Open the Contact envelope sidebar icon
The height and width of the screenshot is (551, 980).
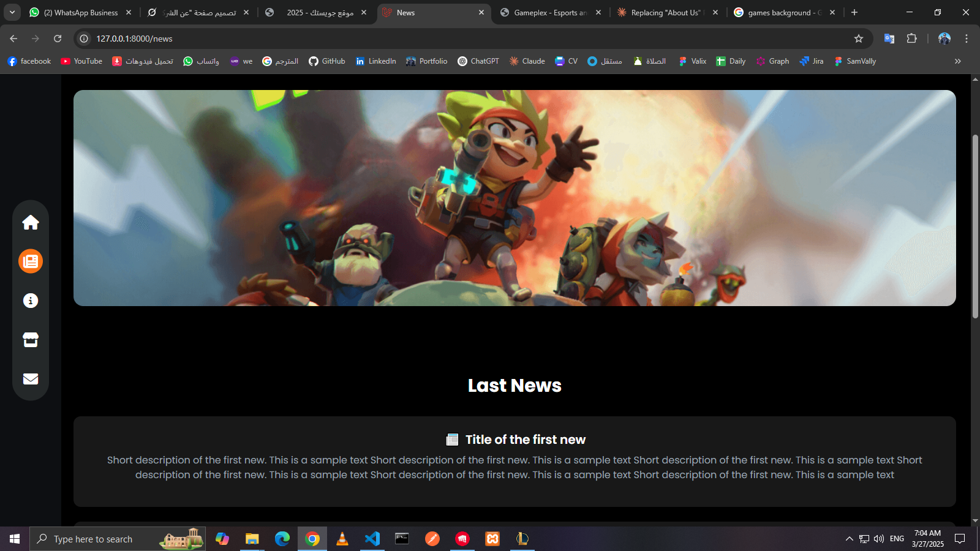pyautogui.click(x=31, y=379)
